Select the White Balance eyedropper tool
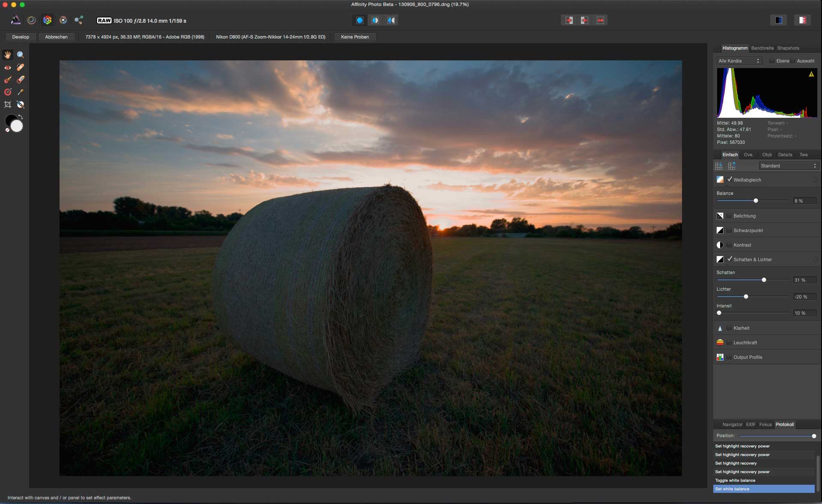822x504 pixels. 20,92
